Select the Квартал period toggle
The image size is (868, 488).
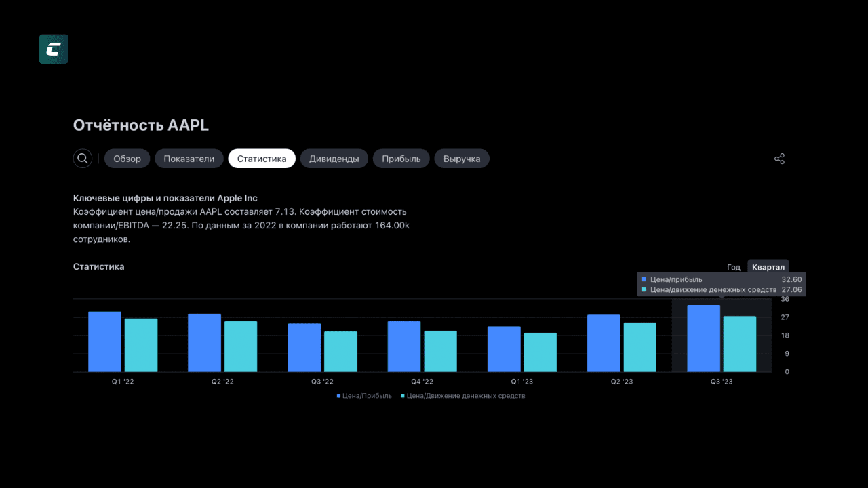[768, 267]
